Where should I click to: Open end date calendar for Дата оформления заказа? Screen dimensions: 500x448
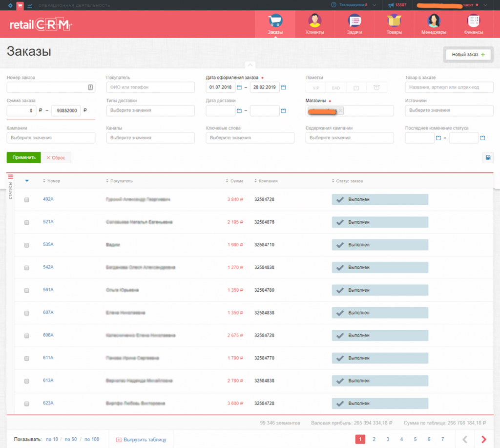click(284, 87)
